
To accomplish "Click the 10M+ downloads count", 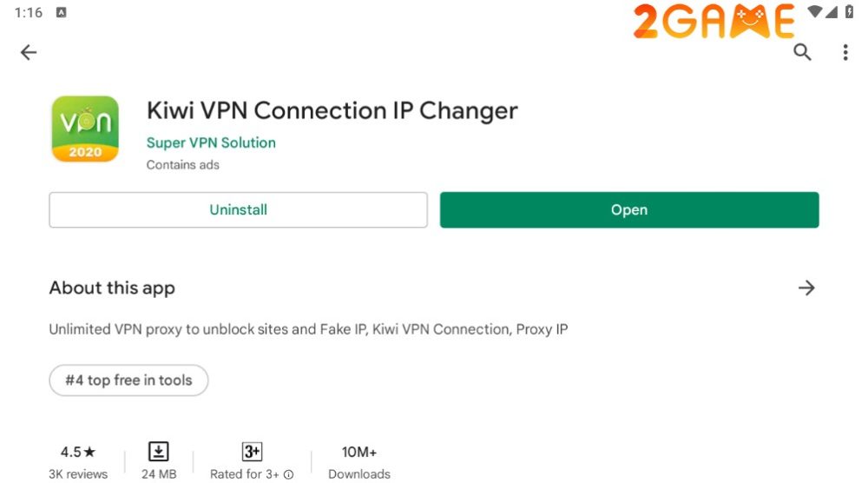I will click(x=359, y=452).
